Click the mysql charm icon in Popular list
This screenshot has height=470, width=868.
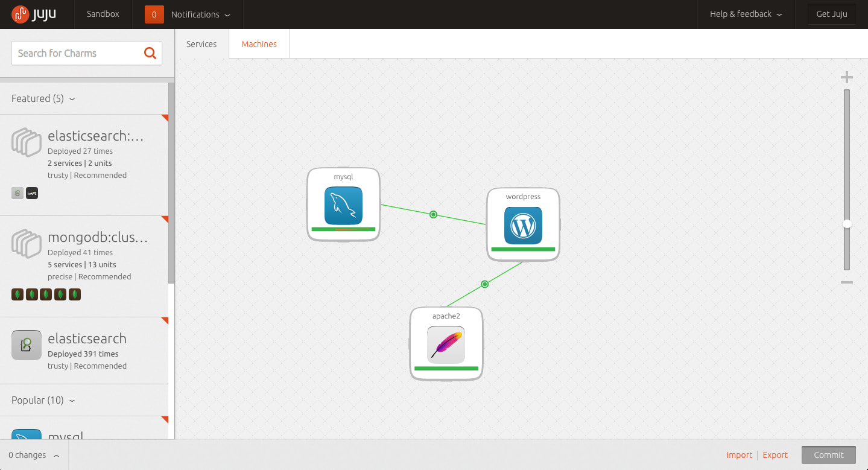pyautogui.click(x=27, y=434)
